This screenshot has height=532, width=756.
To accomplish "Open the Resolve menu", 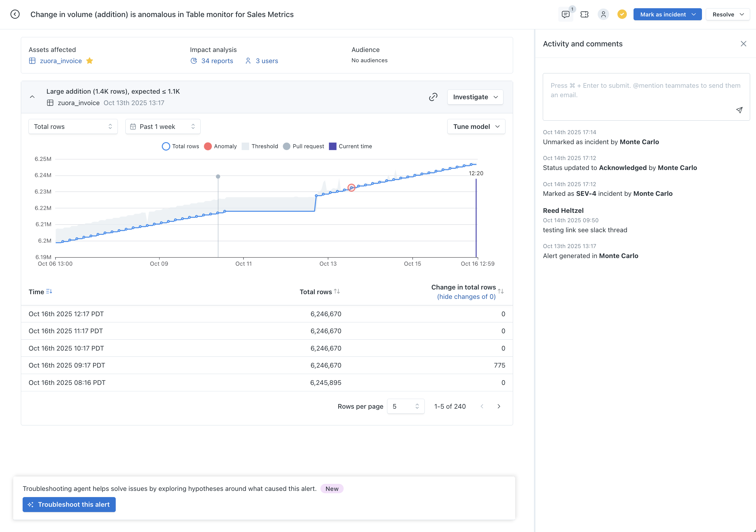I will tap(728, 14).
